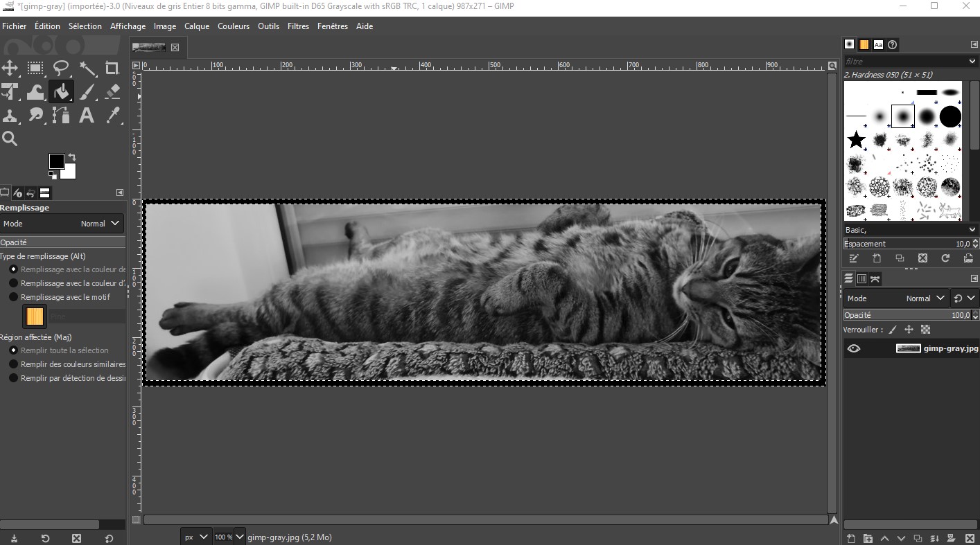This screenshot has height=545, width=980.
Task: Select the Move tool
Action: click(x=10, y=68)
